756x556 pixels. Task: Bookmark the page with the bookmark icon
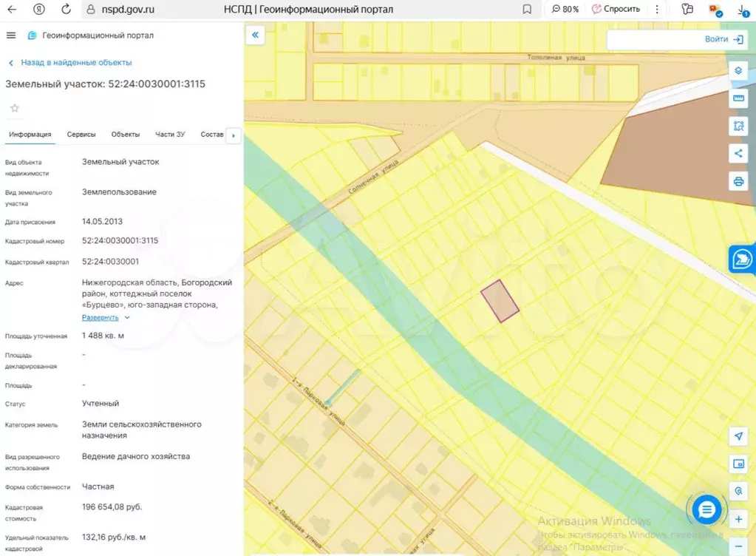(527, 9)
